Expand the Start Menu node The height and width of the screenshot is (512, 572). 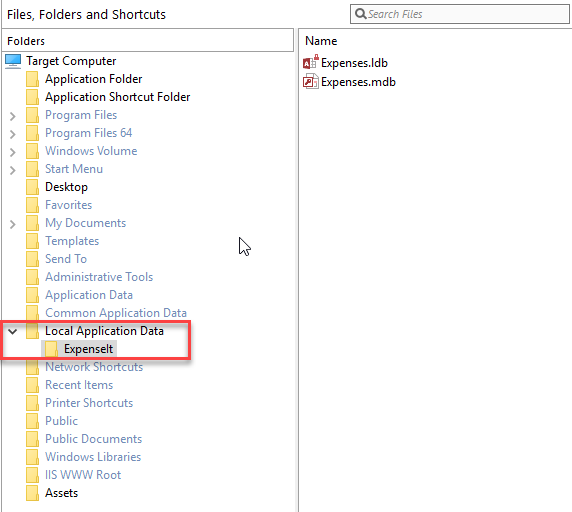[13, 170]
